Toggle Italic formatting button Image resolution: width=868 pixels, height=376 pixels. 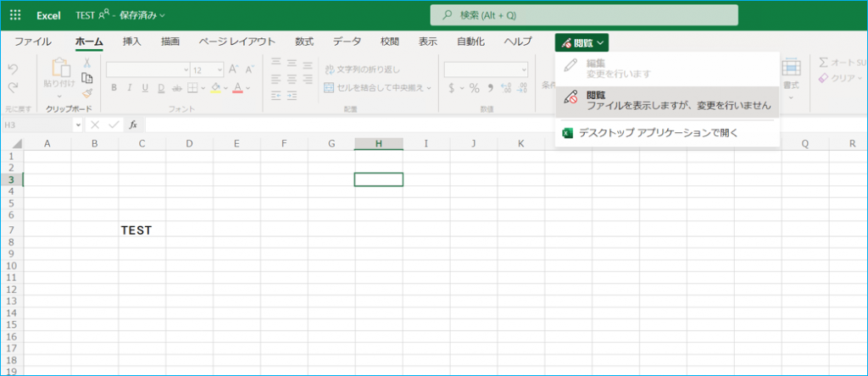[130, 88]
